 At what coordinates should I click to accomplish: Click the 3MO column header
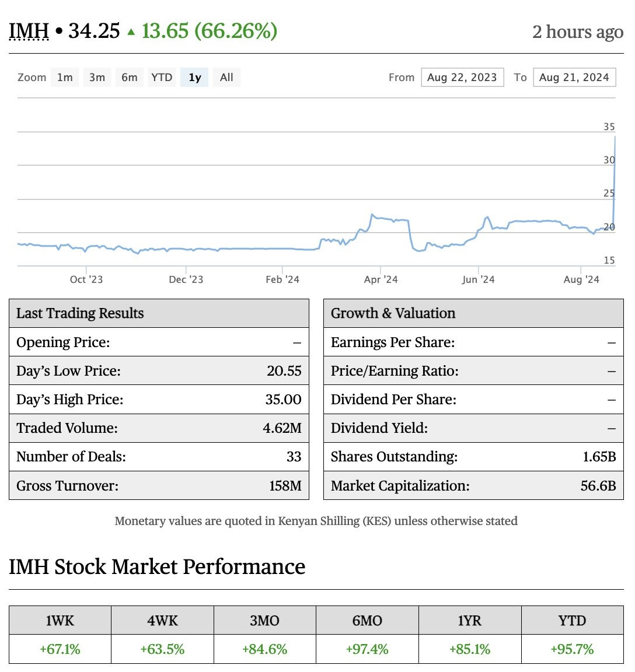click(264, 621)
